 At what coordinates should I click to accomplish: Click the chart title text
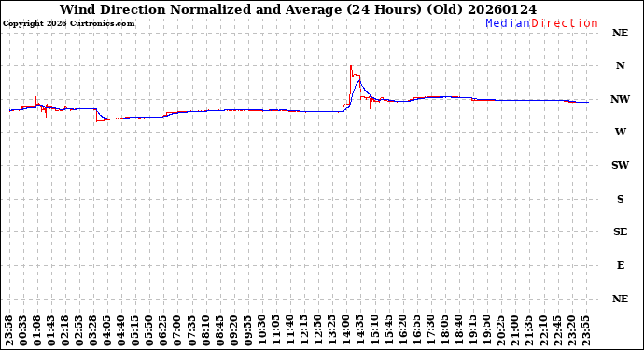(x=298, y=9)
